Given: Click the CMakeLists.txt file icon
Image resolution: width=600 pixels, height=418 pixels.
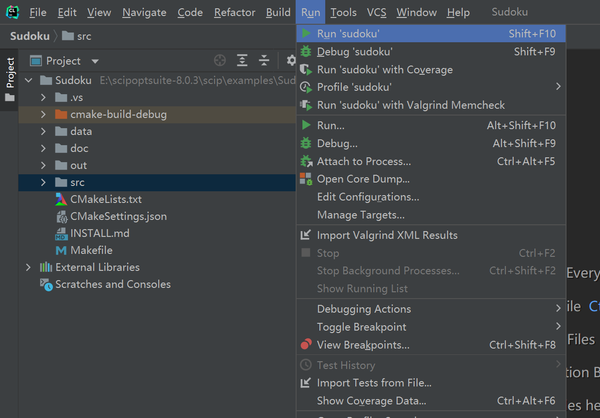Looking at the screenshot, I should click(60, 199).
